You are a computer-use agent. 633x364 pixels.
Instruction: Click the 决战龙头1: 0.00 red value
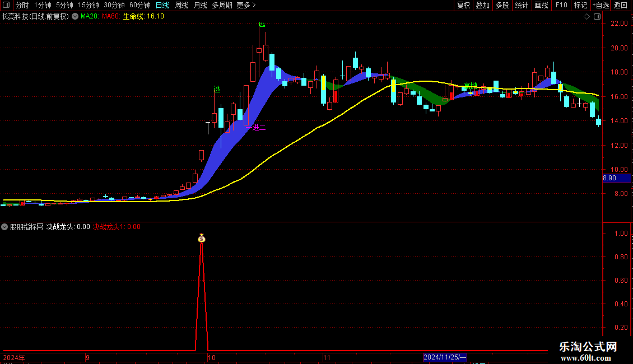click(117, 227)
